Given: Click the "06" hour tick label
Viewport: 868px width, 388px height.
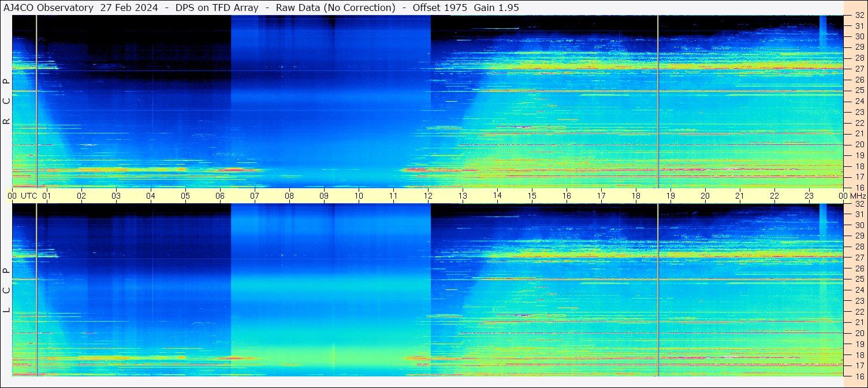Looking at the screenshot, I should [x=220, y=196].
